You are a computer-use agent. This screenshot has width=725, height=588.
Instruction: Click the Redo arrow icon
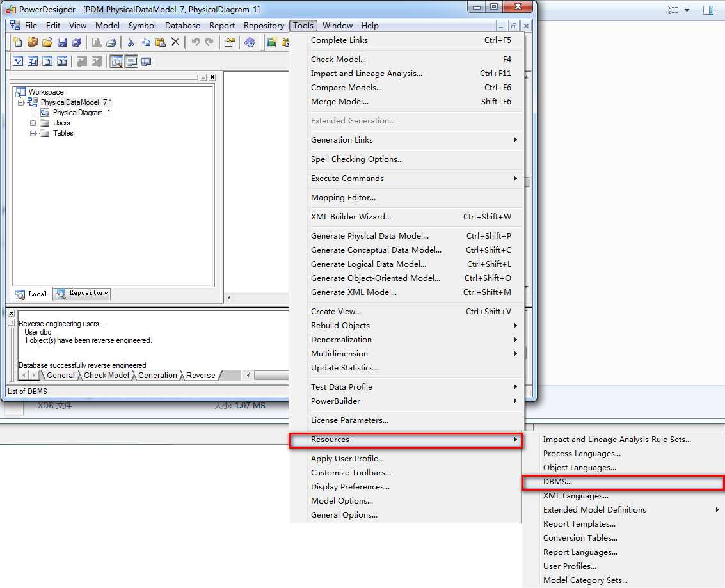tap(210, 42)
